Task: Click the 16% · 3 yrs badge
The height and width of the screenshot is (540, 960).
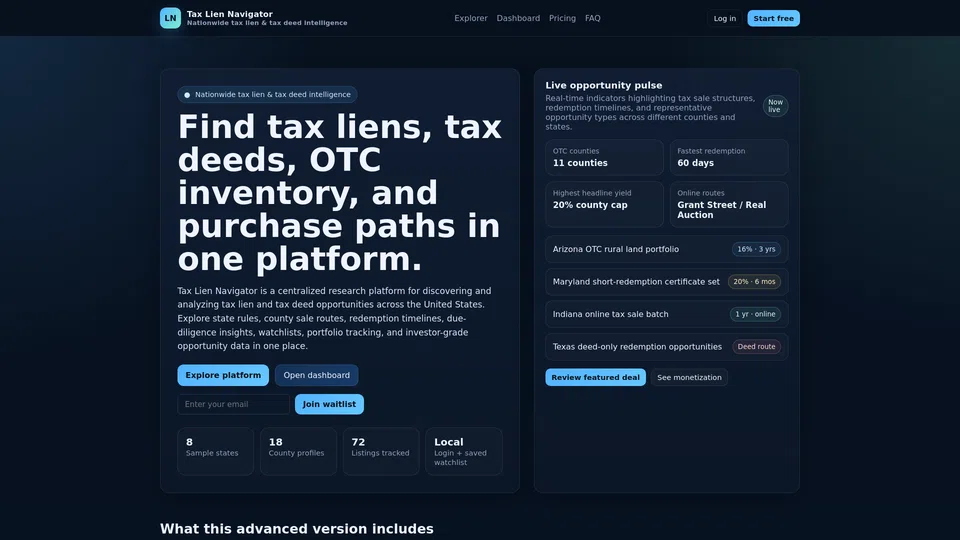Action: (756, 249)
